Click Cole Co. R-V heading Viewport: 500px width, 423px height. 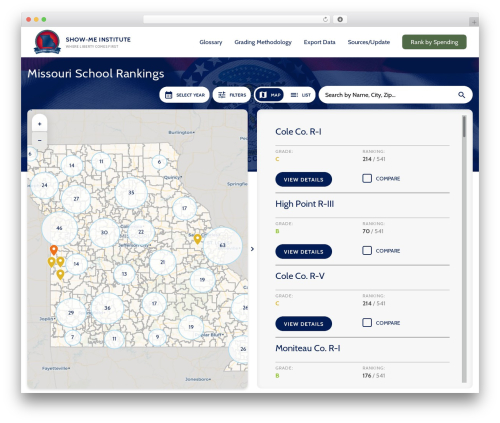pyautogui.click(x=300, y=276)
